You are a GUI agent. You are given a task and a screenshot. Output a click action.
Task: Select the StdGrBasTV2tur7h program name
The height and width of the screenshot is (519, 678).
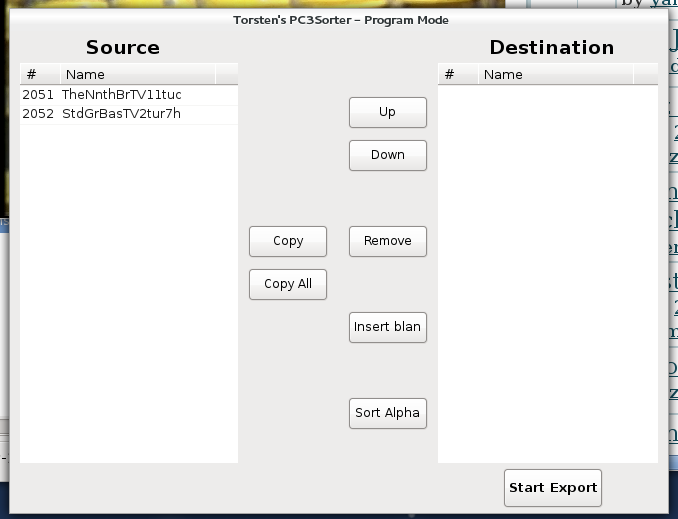point(121,114)
